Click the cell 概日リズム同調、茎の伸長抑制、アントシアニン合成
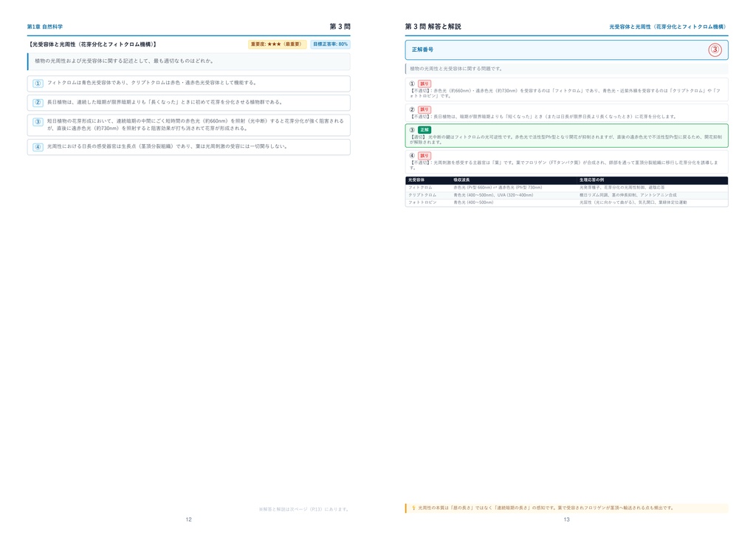 coord(628,195)
